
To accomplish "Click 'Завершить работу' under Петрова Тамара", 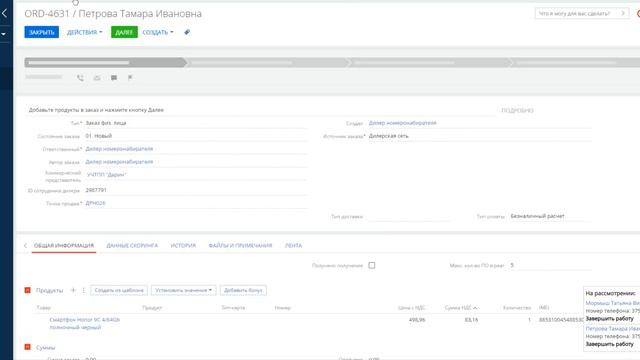I will pos(609,344).
